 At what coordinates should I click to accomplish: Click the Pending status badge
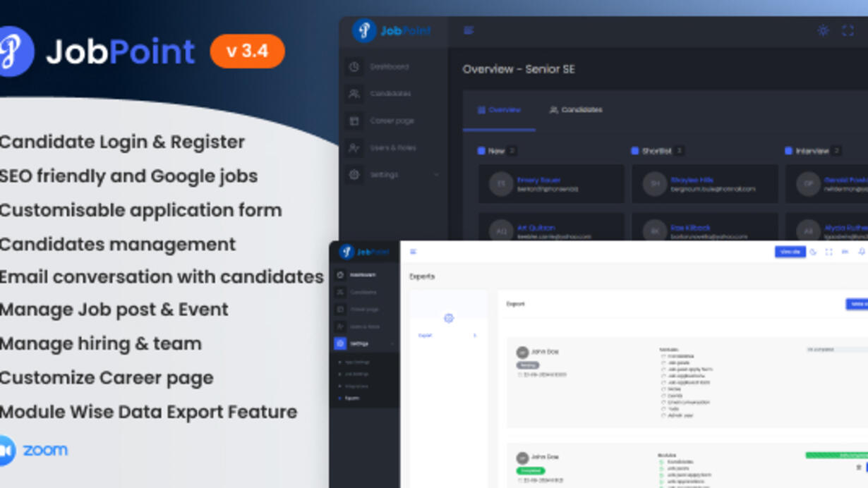(x=528, y=365)
